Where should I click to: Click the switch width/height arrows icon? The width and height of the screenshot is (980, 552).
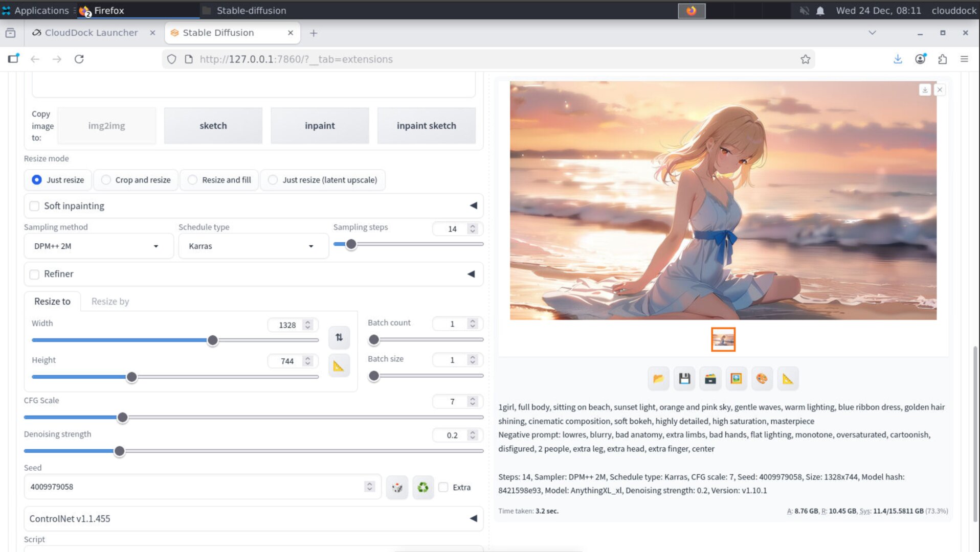click(x=339, y=337)
